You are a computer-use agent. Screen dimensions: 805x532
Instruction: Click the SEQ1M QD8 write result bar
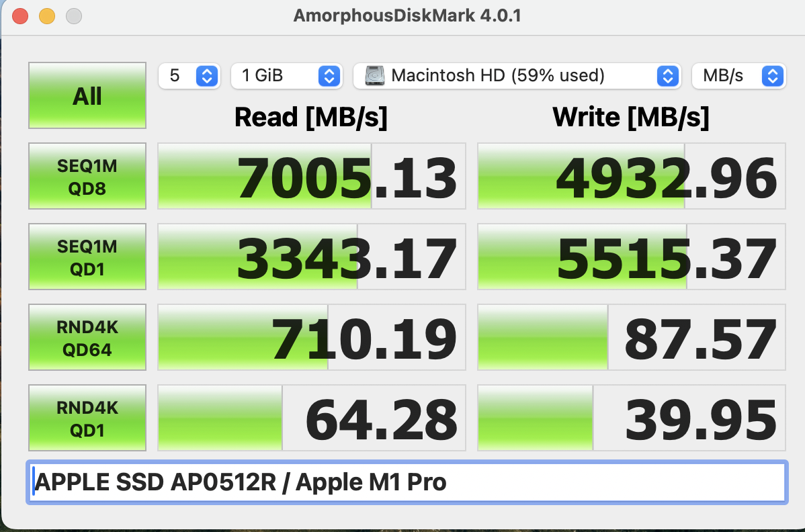point(631,175)
